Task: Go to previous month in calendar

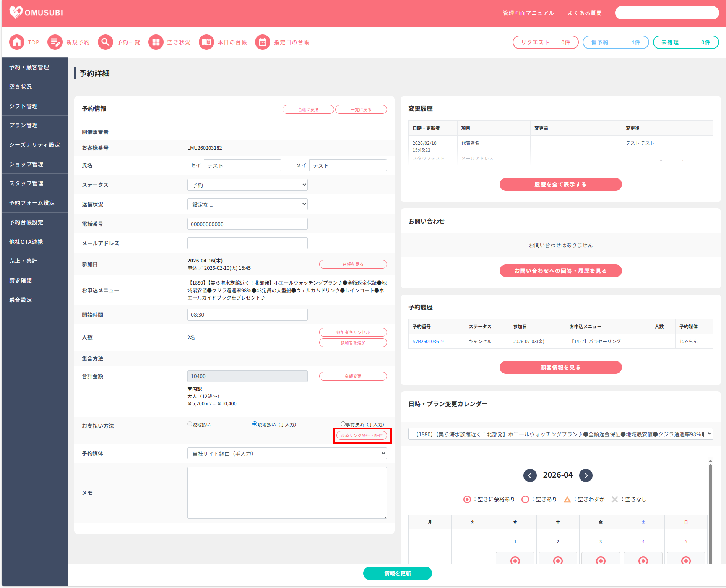Action: coord(530,476)
